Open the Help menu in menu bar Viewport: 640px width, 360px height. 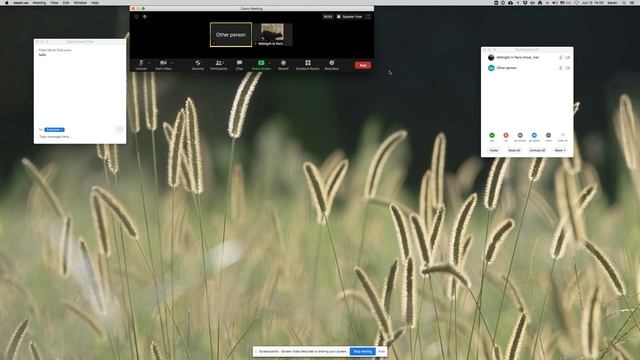[95, 2]
